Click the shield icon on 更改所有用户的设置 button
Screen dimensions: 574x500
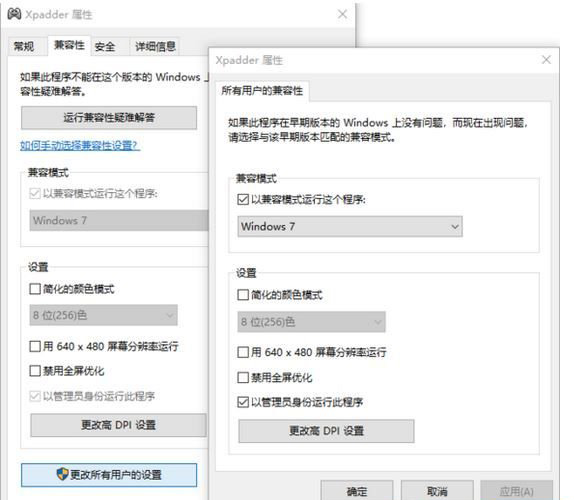[x=63, y=474]
